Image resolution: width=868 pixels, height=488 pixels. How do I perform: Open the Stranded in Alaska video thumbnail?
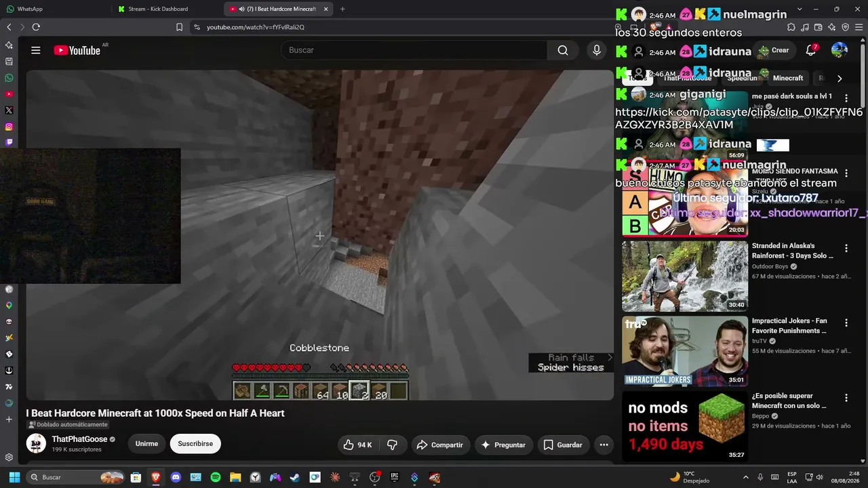[x=685, y=277]
